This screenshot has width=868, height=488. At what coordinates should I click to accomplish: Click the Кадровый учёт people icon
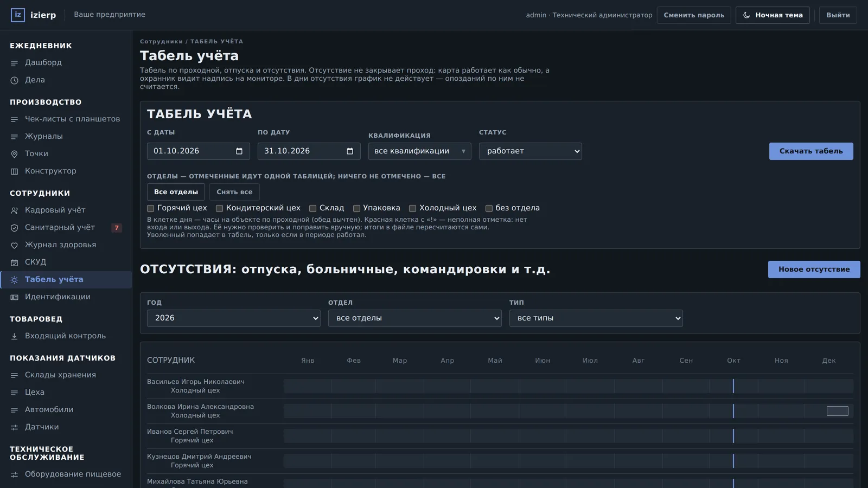click(15, 210)
